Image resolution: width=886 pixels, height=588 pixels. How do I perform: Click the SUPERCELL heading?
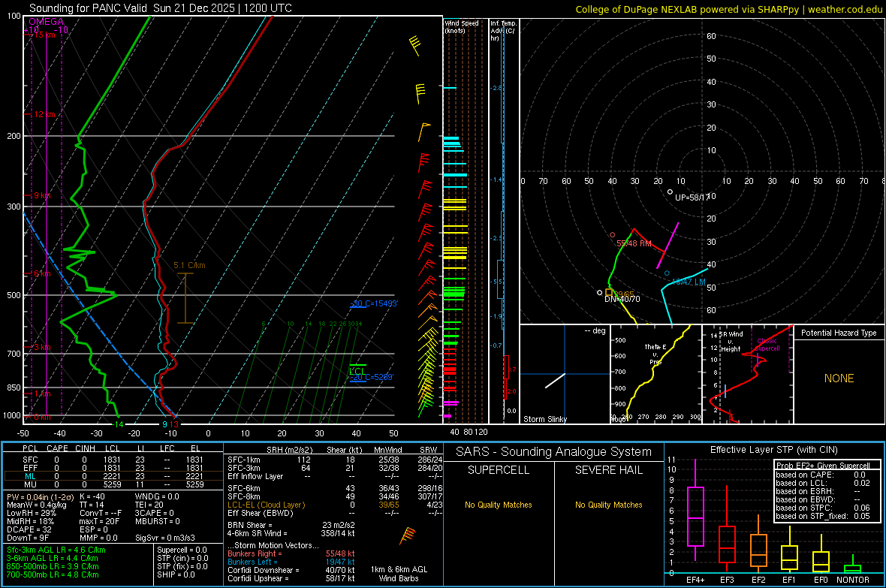coord(499,470)
